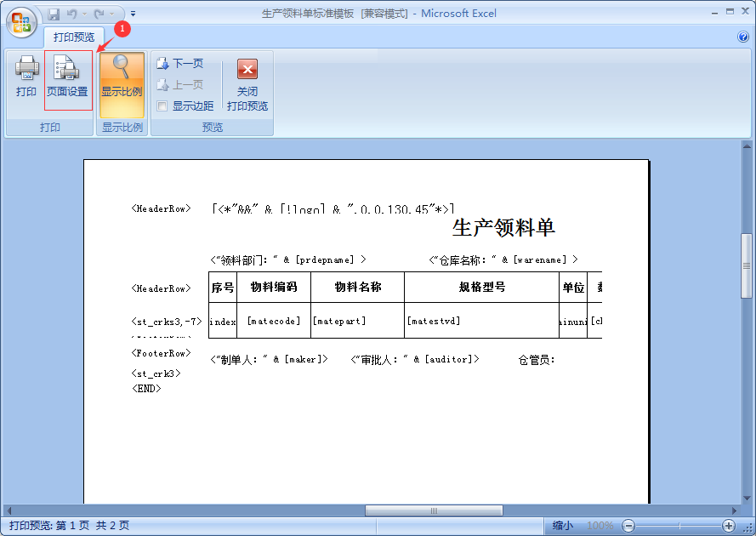This screenshot has width=756, height=536.
Task: Click the Save icon in quick access toolbar
Action: tap(54, 14)
